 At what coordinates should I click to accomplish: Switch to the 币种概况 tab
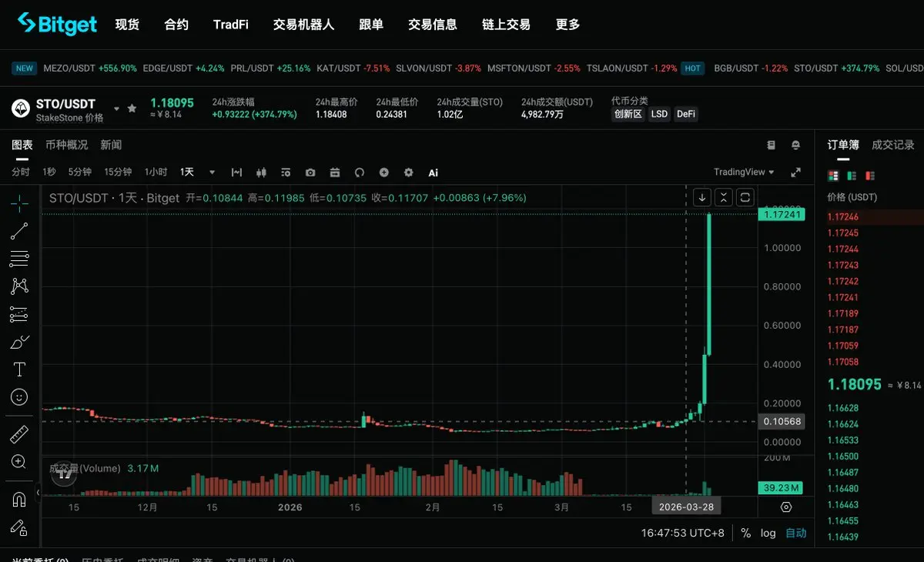[x=66, y=145]
